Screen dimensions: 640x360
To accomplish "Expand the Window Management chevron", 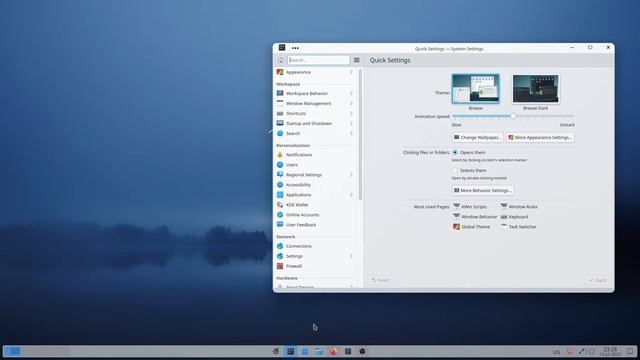I will (x=351, y=103).
